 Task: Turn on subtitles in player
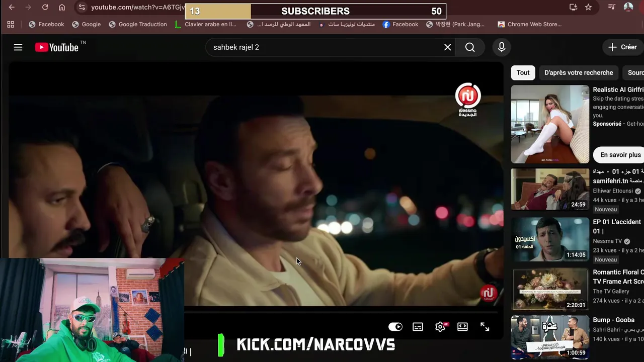point(418,327)
